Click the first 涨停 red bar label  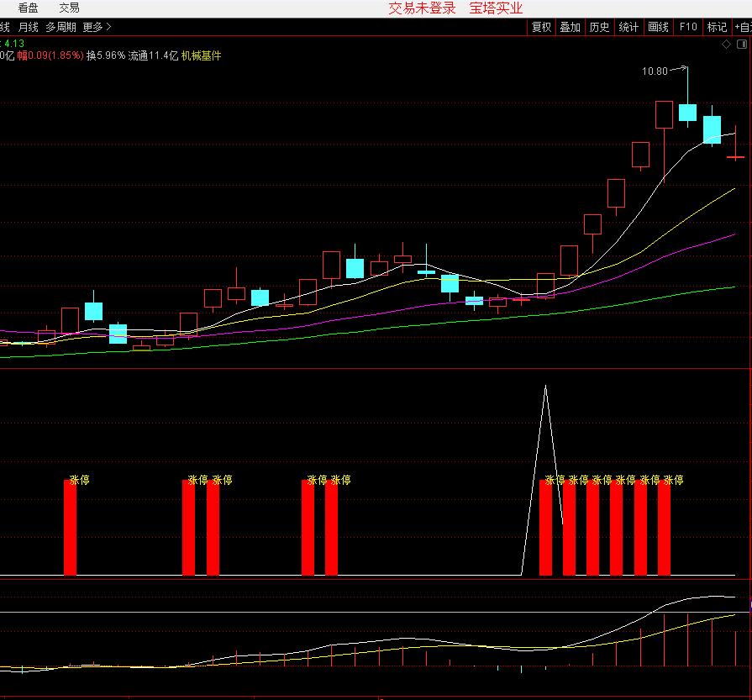click(x=79, y=481)
